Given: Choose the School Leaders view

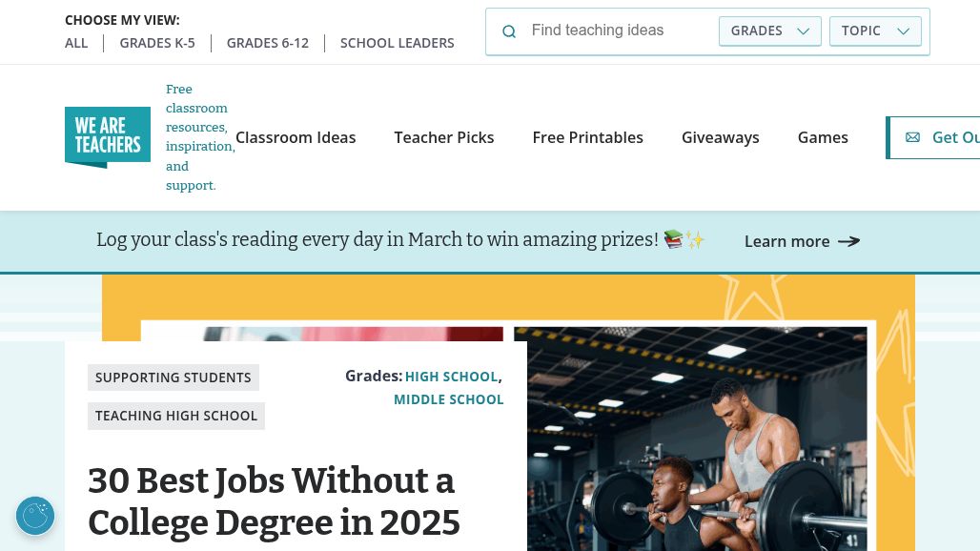Looking at the screenshot, I should (398, 43).
